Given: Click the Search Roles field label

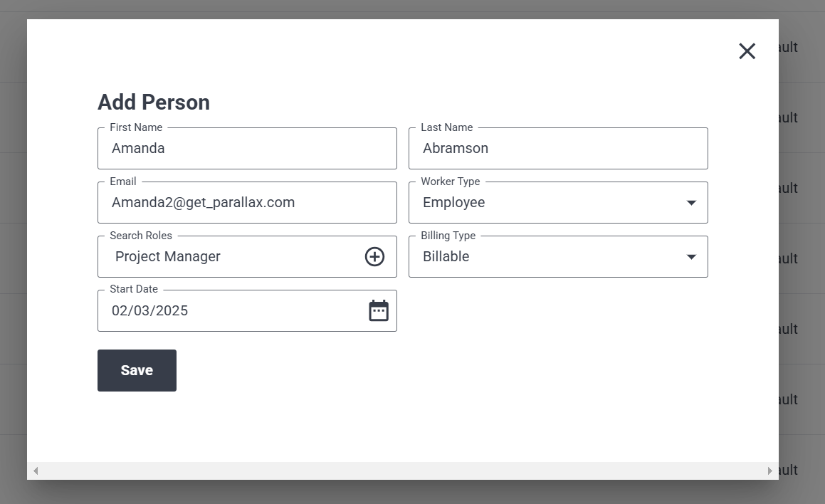Looking at the screenshot, I should click(141, 236).
